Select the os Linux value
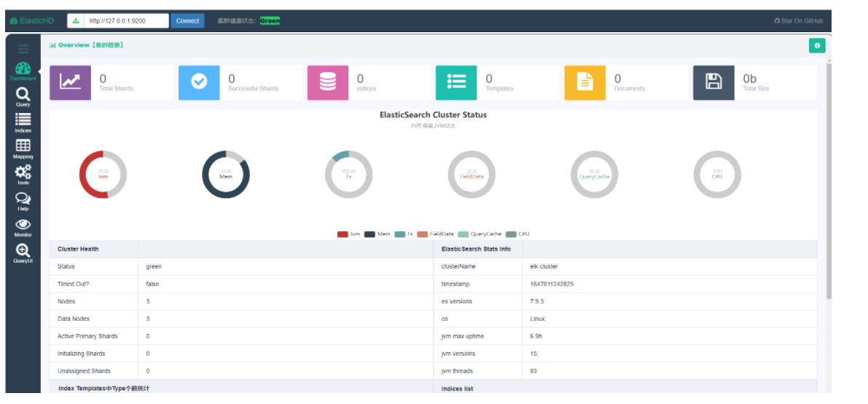Viewport: 868px width, 404px height. tap(539, 319)
